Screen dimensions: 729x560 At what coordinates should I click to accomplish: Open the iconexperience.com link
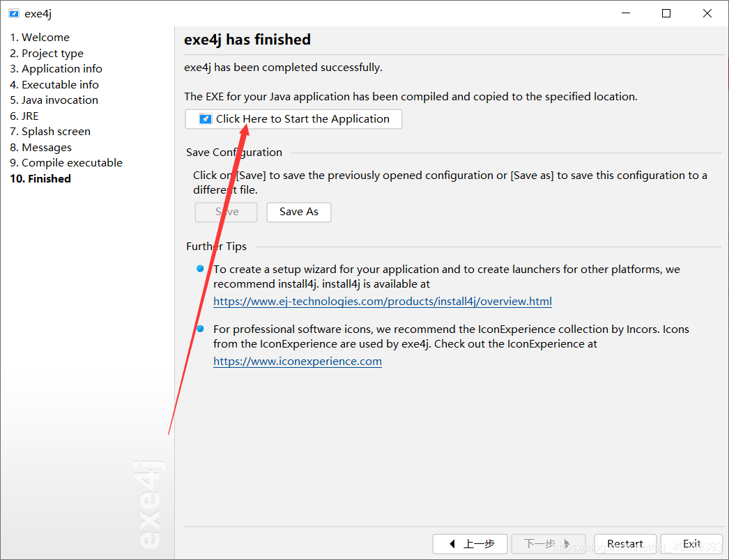(298, 361)
